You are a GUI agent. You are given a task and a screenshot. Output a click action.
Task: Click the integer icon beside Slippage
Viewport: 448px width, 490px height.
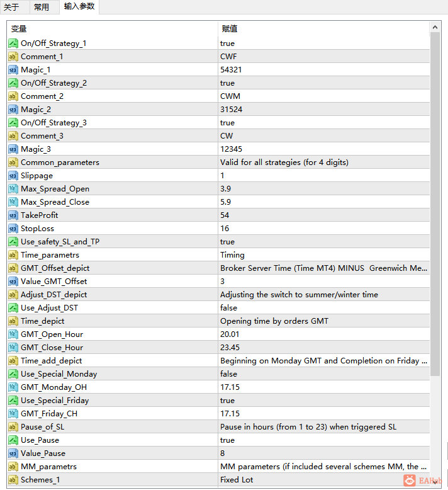point(13,176)
